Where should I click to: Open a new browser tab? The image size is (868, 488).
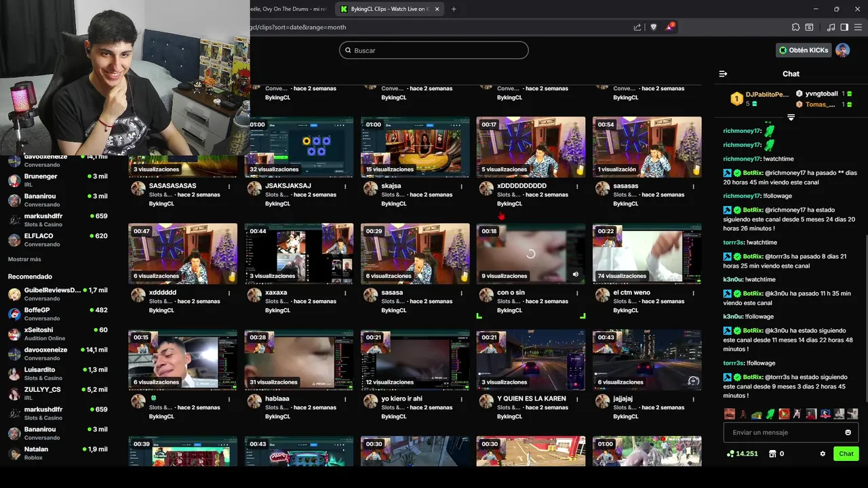click(x=454, y=9)
